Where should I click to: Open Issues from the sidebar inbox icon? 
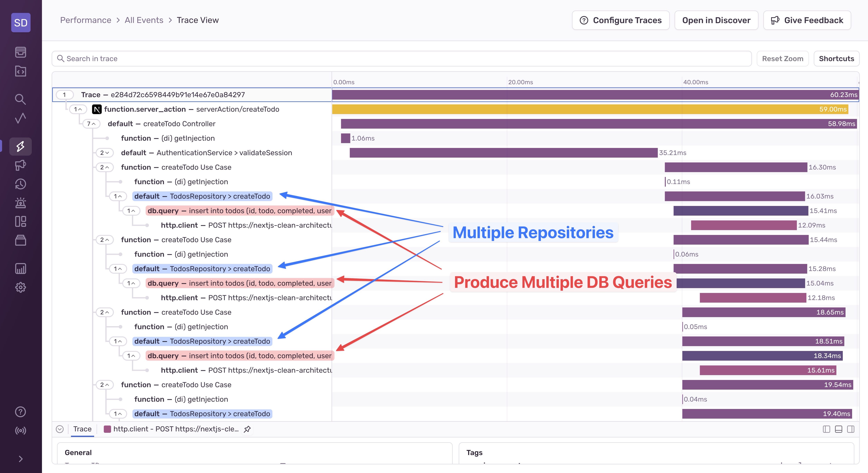[21, 52]
